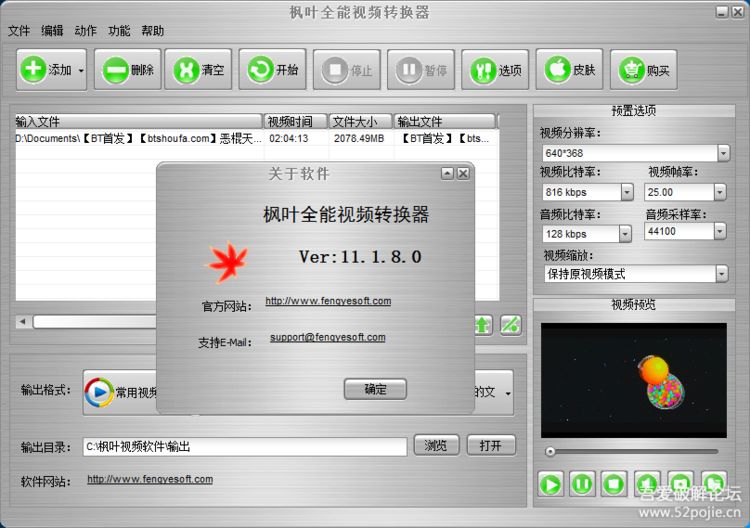Click the 2078.49MB file size cell
This screenshot has height=528, width=750.
click(359, 139)
